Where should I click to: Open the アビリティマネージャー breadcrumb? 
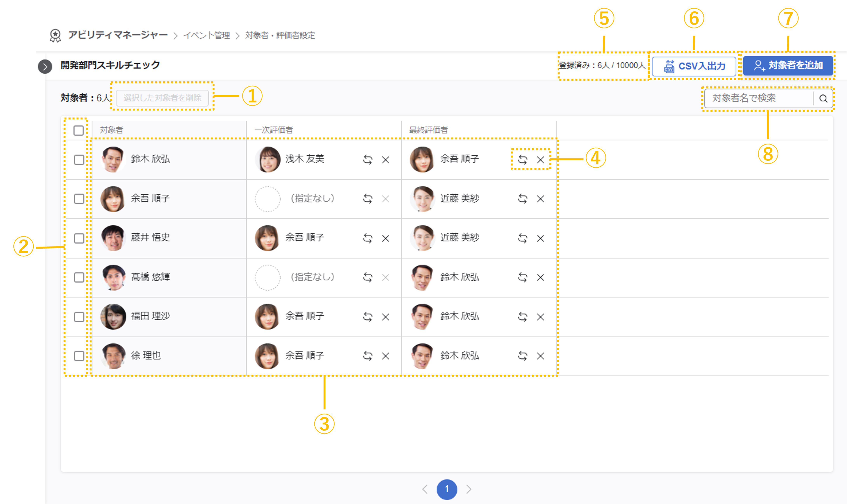(x=118, y=35)
